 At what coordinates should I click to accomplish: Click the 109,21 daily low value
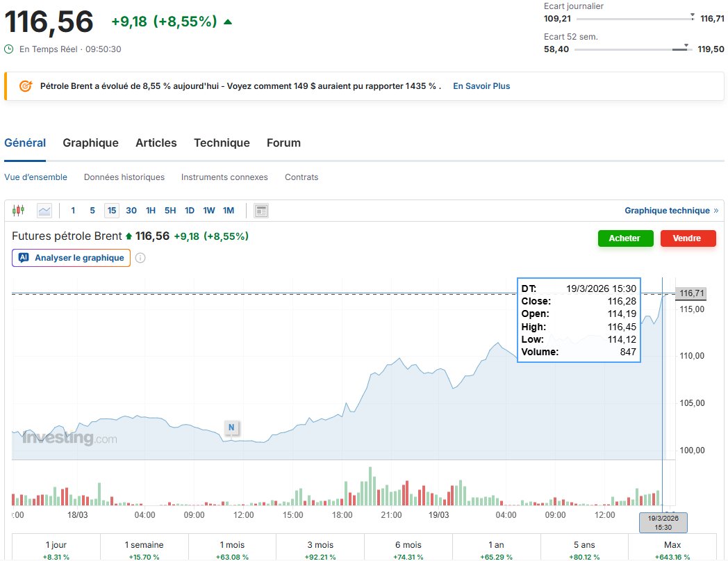pyautogui.click(x=557, y=19)
